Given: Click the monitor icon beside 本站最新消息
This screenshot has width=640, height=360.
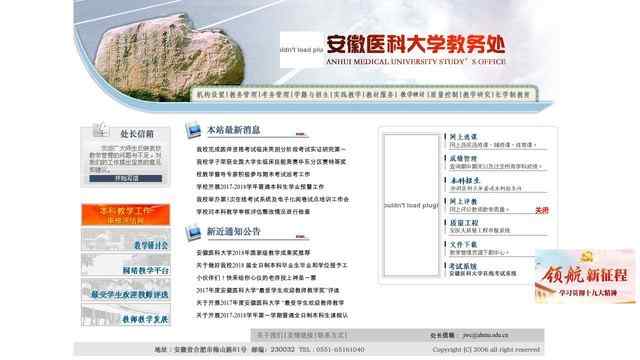Looking at the screenshot, I should coord(193,130).
